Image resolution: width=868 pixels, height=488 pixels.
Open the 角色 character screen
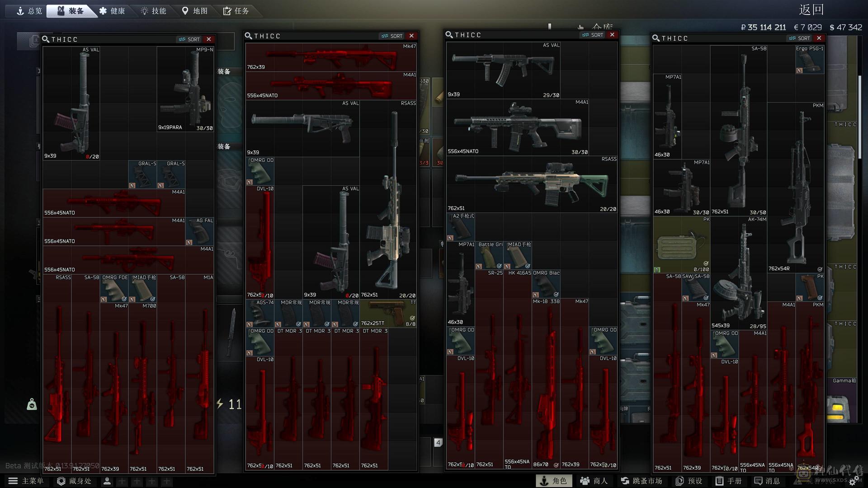tap(554, 481)
